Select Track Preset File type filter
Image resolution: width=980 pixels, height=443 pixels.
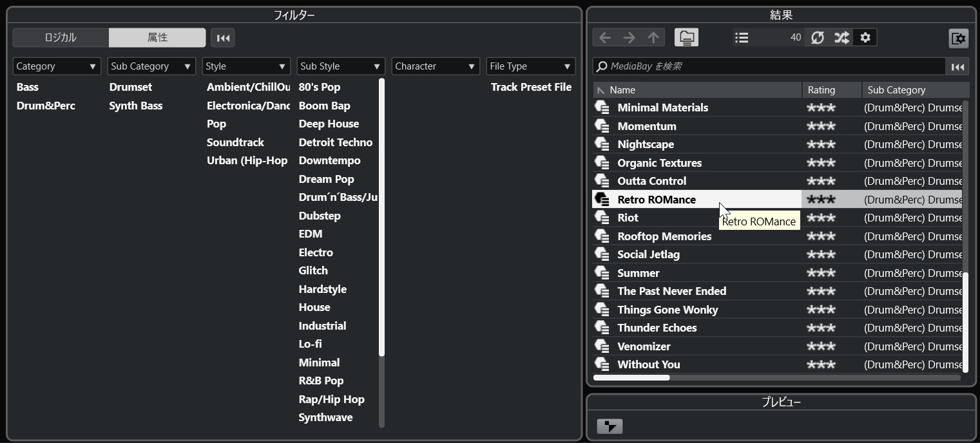tap(531, 87)
